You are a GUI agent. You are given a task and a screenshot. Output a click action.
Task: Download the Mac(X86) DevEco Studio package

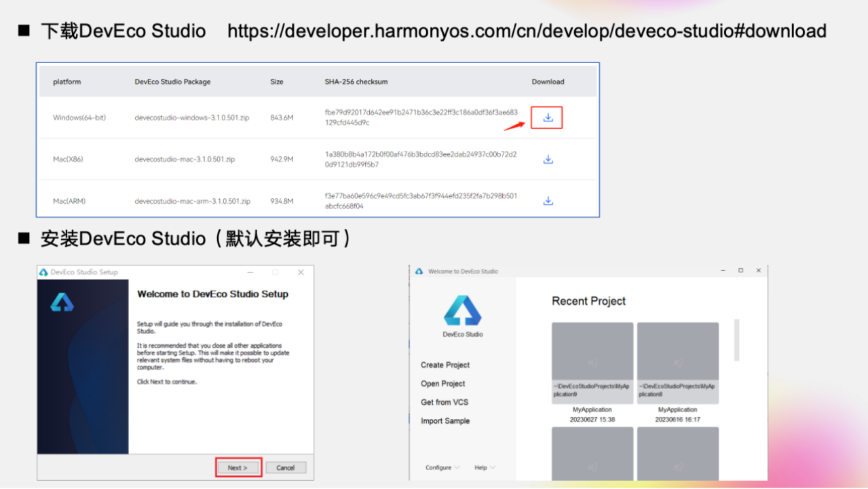[x=548, y=160]
